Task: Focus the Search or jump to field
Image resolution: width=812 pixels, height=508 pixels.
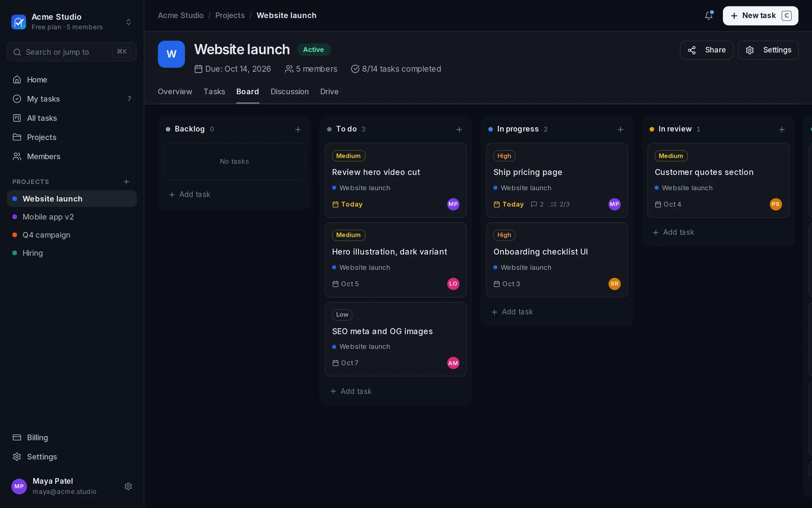Action: (72, 52)
